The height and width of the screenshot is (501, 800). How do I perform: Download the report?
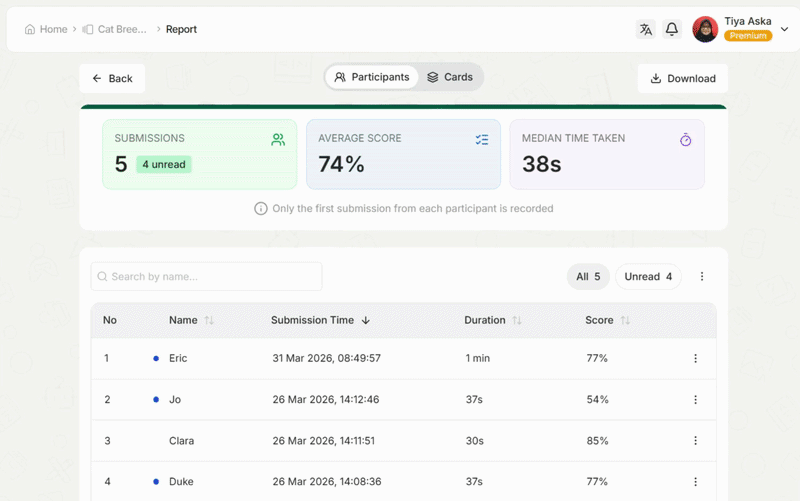[x=682, y=78]
